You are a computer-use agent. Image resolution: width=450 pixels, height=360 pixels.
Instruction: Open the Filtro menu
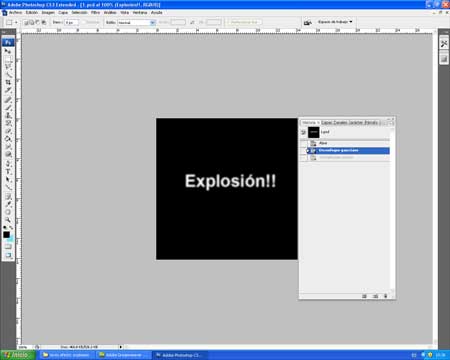tap(95, 12)
